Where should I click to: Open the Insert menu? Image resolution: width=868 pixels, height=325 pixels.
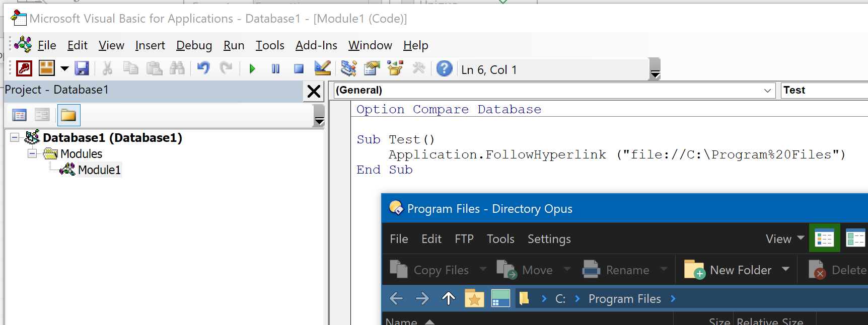[x=150, y=45]
